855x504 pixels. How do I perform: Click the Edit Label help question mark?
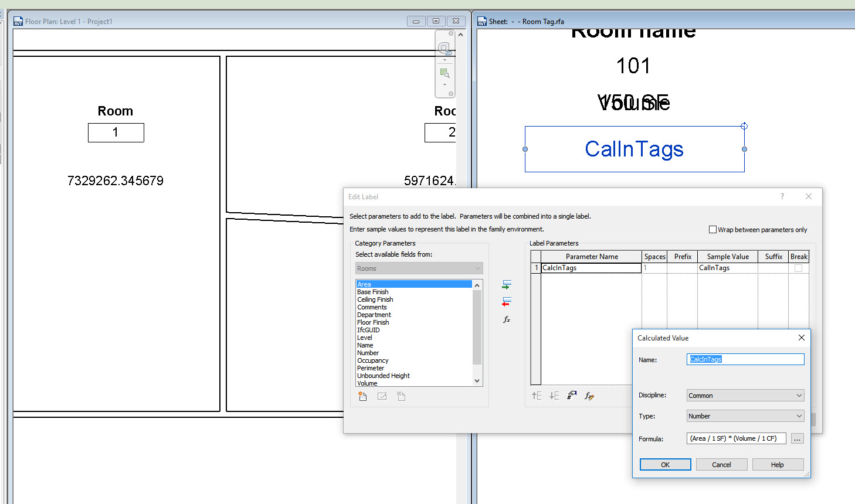(x=782, y=197)
